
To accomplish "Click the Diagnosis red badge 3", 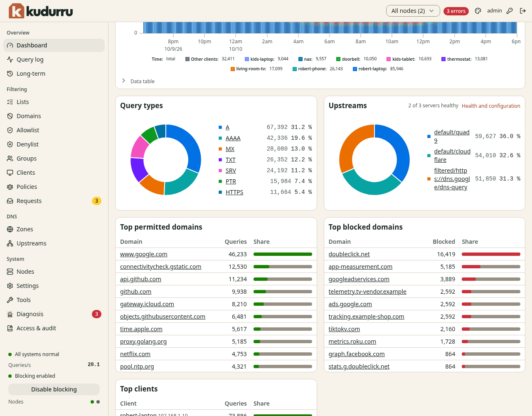I will pyautogui.click(x=96, y=314).
